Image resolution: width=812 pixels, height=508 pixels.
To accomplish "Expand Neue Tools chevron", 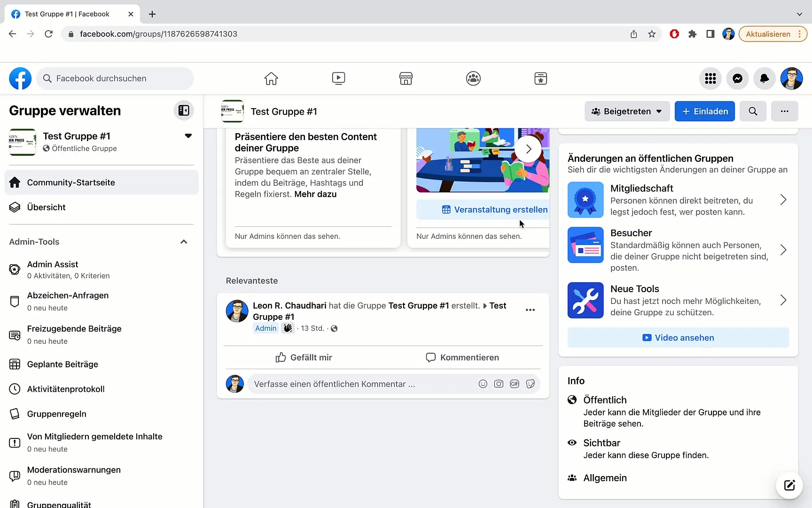I will click(x=783, y=300).
